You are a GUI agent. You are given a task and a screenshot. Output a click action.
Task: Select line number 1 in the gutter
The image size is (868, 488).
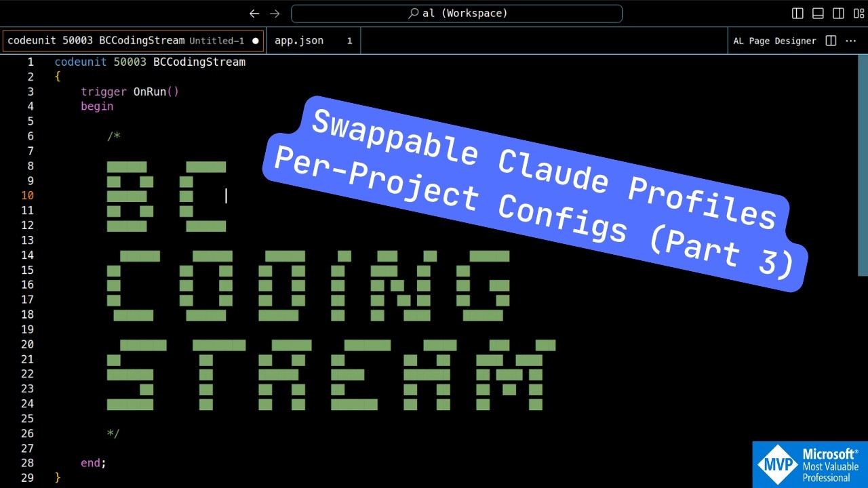[x=31, y=62]
